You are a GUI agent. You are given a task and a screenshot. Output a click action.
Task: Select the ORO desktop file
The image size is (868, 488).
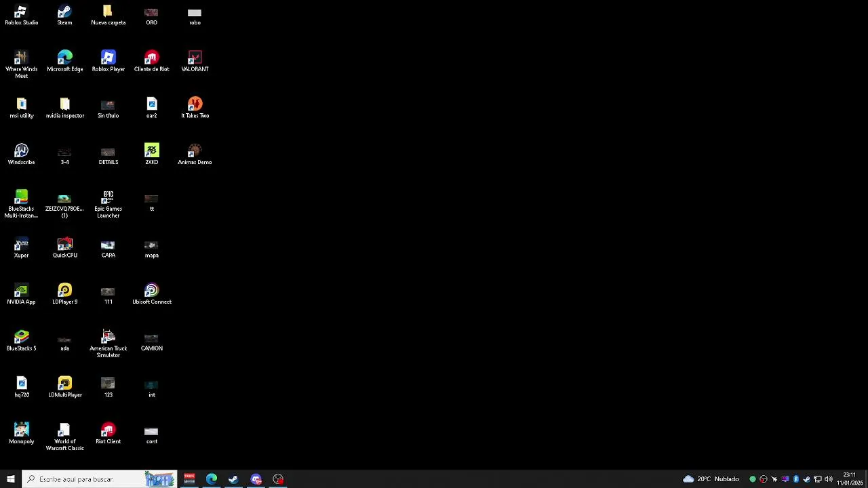tap(151, 16)
